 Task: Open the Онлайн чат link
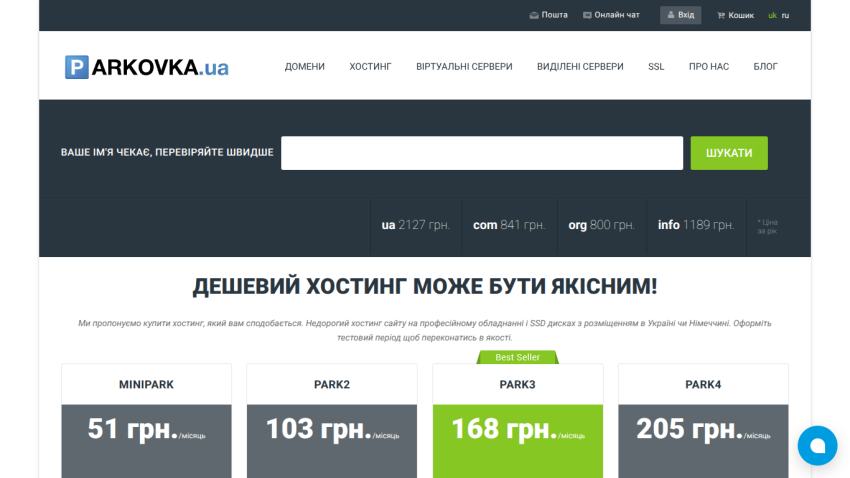point(617,15)
